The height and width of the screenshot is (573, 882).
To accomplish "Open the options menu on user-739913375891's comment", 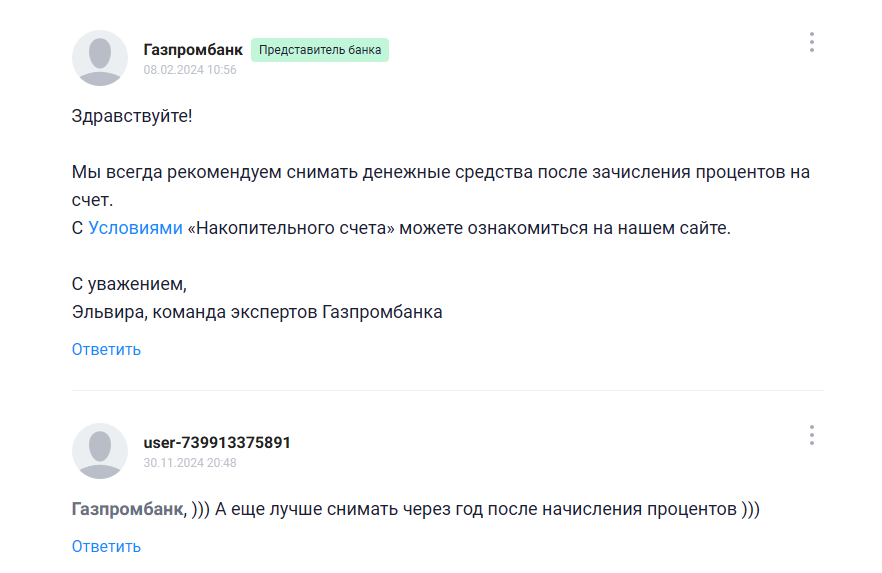I will pos(811,435).
